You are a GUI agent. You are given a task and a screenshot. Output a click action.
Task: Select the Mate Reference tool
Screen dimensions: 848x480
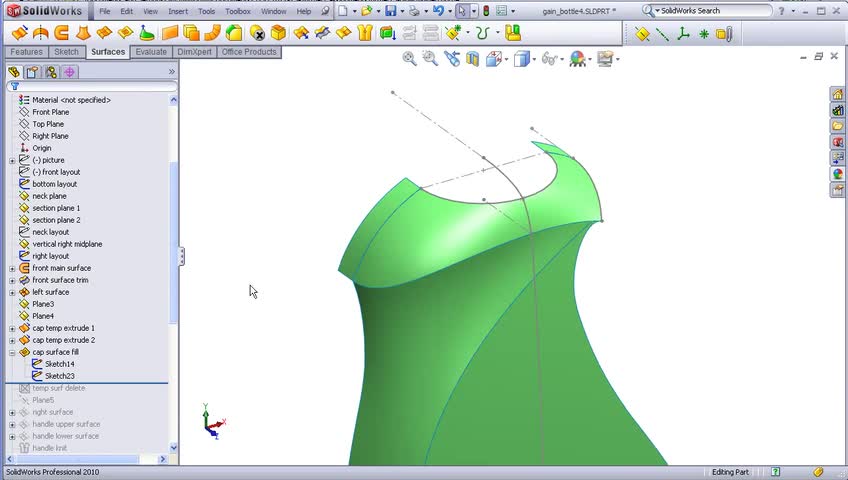click(x=724, y=34)
